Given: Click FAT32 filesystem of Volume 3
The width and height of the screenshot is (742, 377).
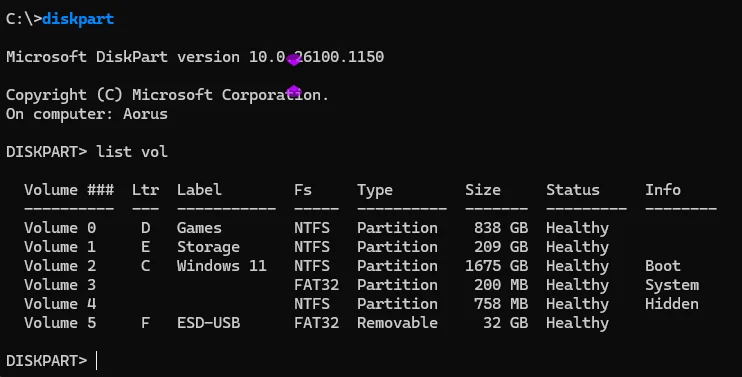Looking at the screenshot, I should [x=316, y=285].
